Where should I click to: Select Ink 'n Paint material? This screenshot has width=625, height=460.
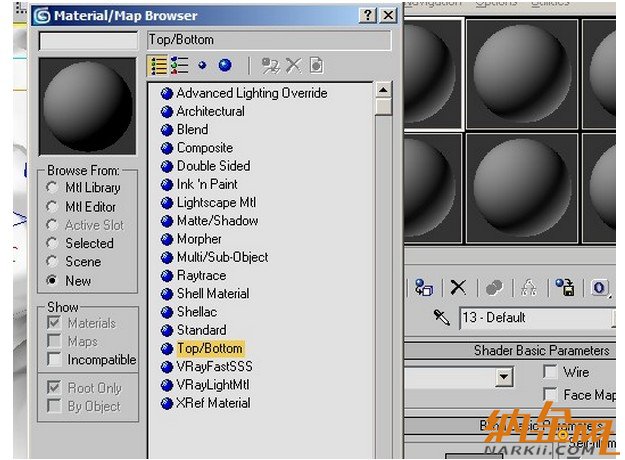point(207,185)
